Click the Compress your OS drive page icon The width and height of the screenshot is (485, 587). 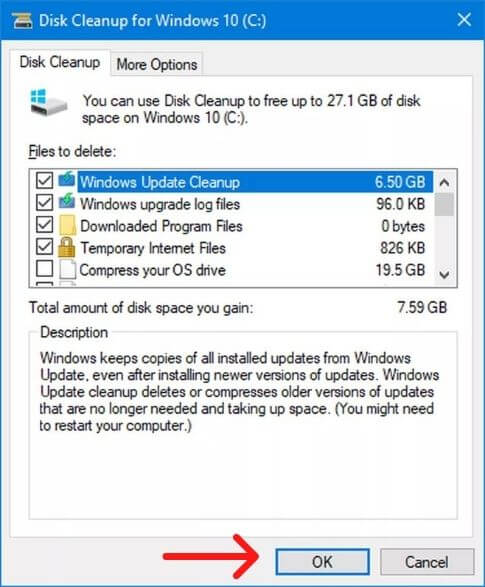click(x=68, y=270)
